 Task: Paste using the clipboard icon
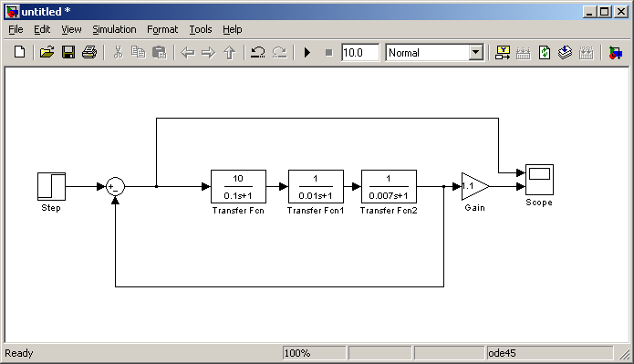160,53
